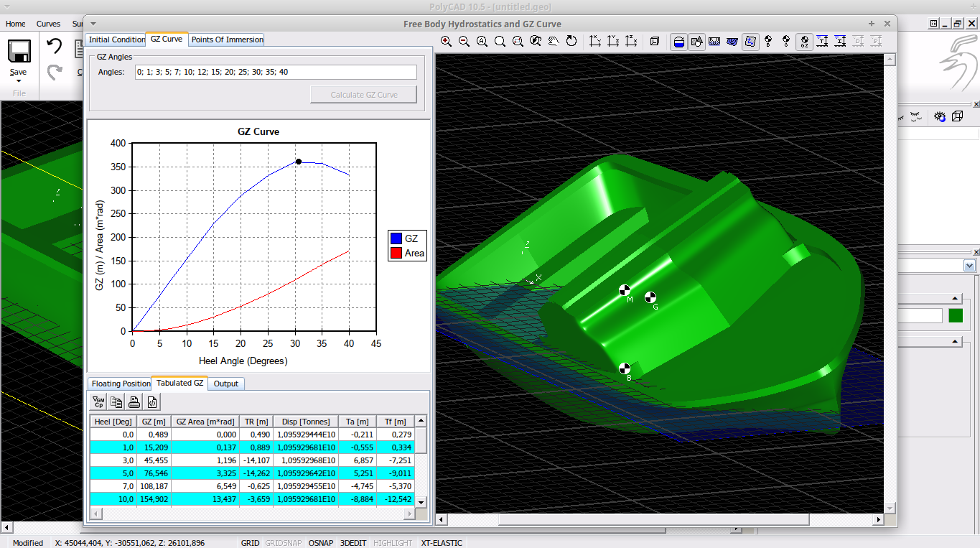Open the Save dropdown arrow
The image size is (980, 548).
click(x=19, y=80)
